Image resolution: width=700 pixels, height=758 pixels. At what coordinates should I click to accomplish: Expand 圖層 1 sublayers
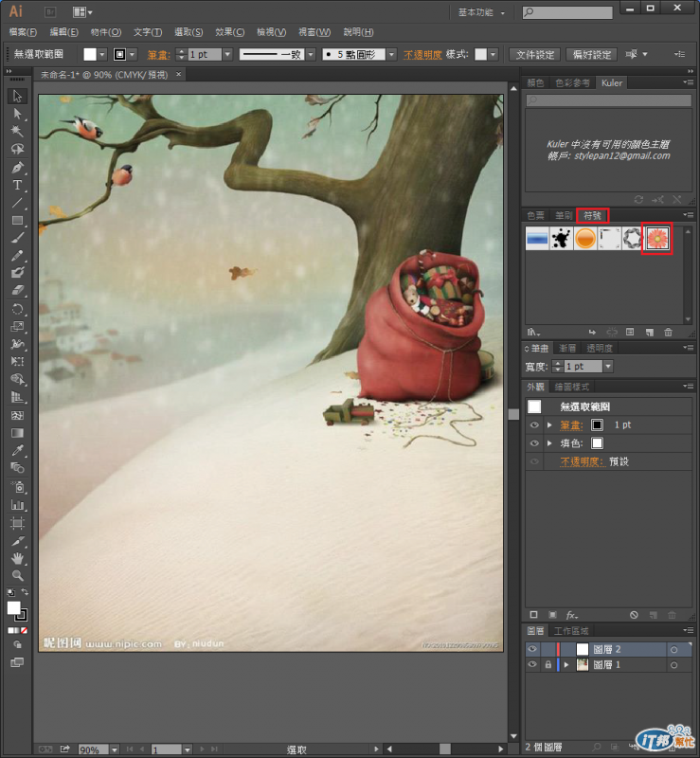pyautogui.click(x=566, y=665)
